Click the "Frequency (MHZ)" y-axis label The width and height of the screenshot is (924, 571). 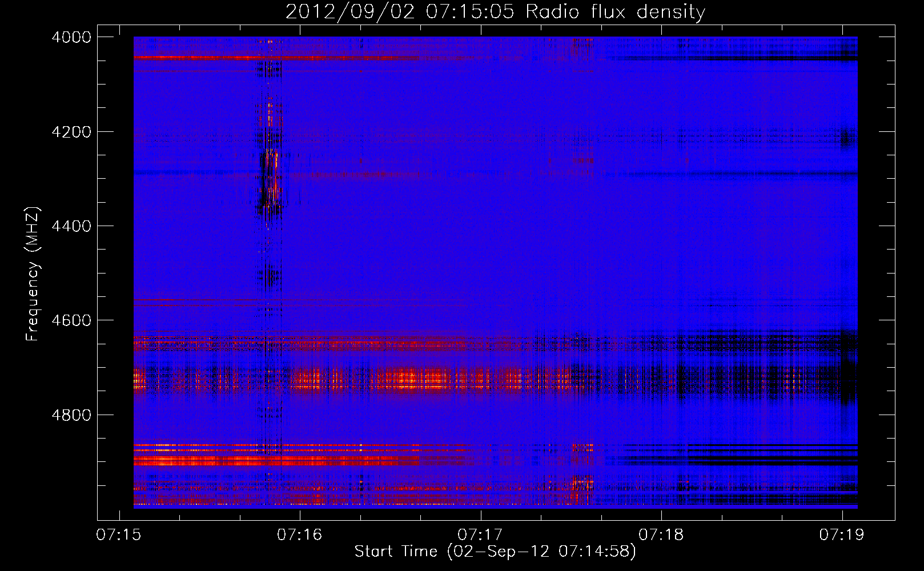pyautogui.click(x=33, y=274)
